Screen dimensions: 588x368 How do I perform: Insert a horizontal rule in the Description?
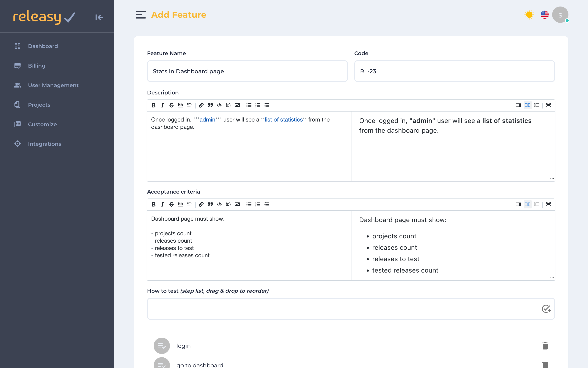coord(180,105)
